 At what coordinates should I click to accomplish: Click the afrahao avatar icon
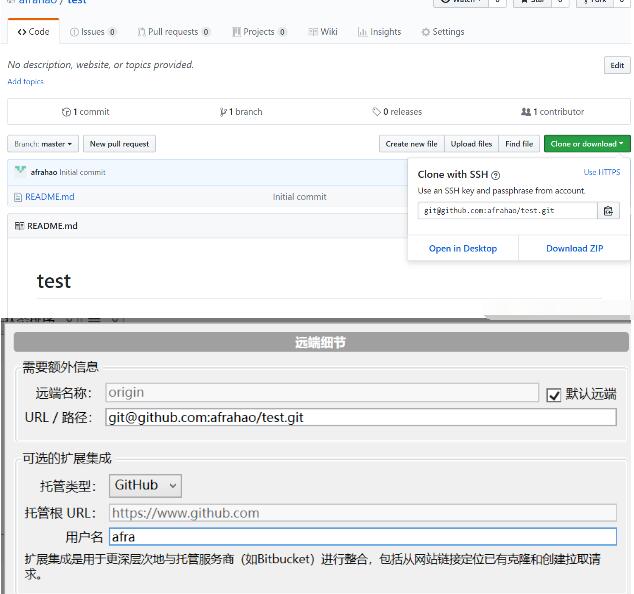(20, 171)
